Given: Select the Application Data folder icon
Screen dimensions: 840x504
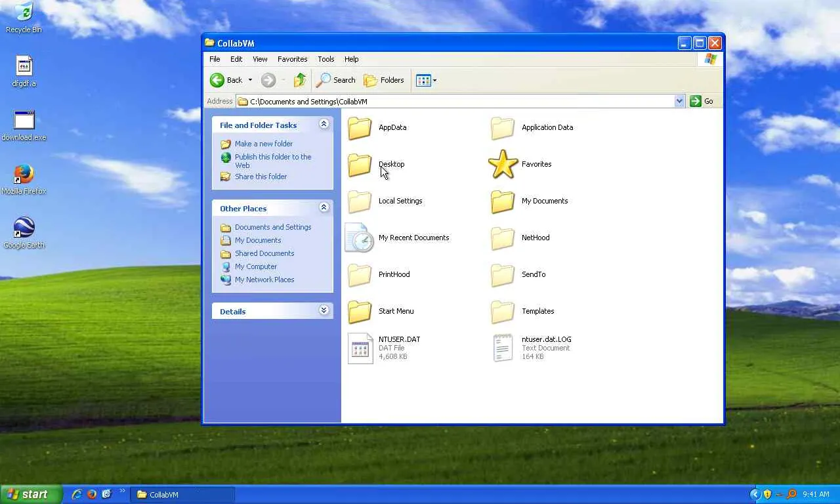Looking at the screenshot, I should click(503, 127).
